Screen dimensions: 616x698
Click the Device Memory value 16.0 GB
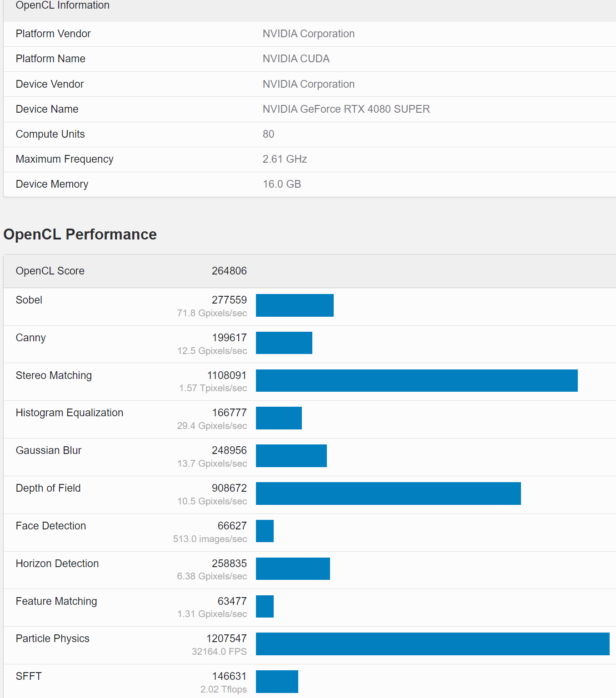click(282, 184)
